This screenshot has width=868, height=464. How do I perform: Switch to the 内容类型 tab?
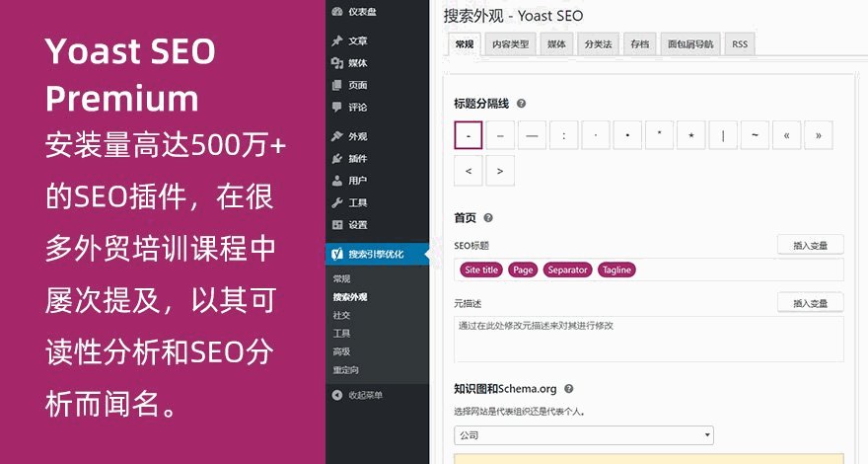point(510,44)
